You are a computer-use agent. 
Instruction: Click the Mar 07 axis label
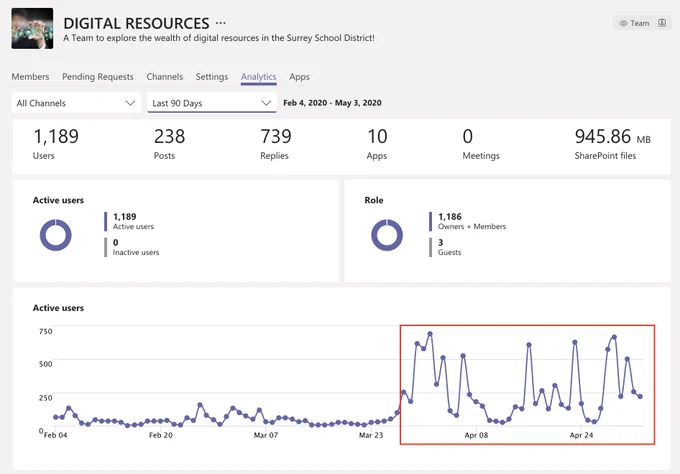coord(266,435)
